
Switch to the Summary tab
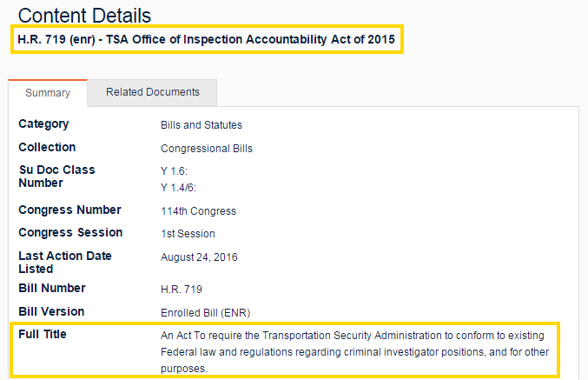click(48, 93)
